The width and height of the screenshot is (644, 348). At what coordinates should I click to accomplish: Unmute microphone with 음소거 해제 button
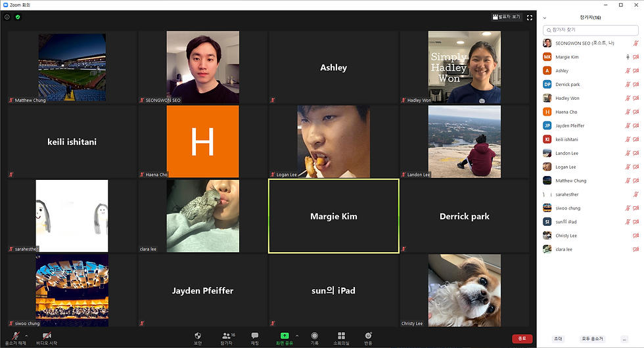pos(15,338)
